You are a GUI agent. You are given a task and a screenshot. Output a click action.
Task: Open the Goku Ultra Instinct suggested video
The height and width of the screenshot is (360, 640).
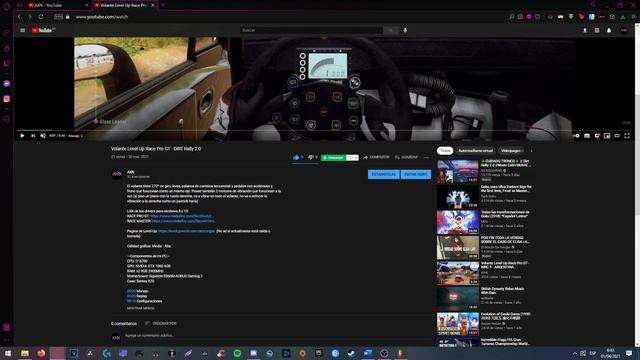pos(484,196)
